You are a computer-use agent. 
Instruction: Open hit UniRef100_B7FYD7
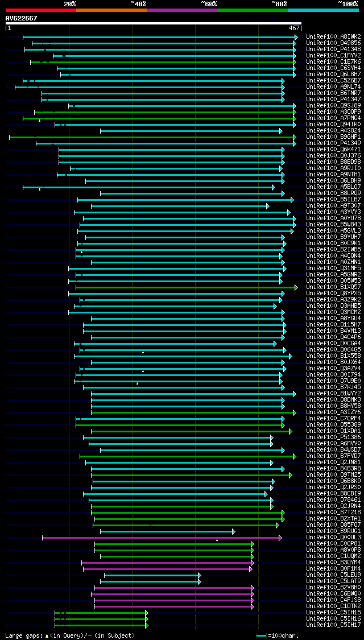coord(333,456)
